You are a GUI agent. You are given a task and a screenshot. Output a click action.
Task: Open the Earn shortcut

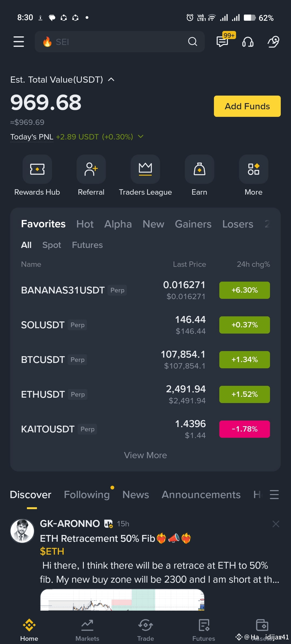click(x=199, y=169)
